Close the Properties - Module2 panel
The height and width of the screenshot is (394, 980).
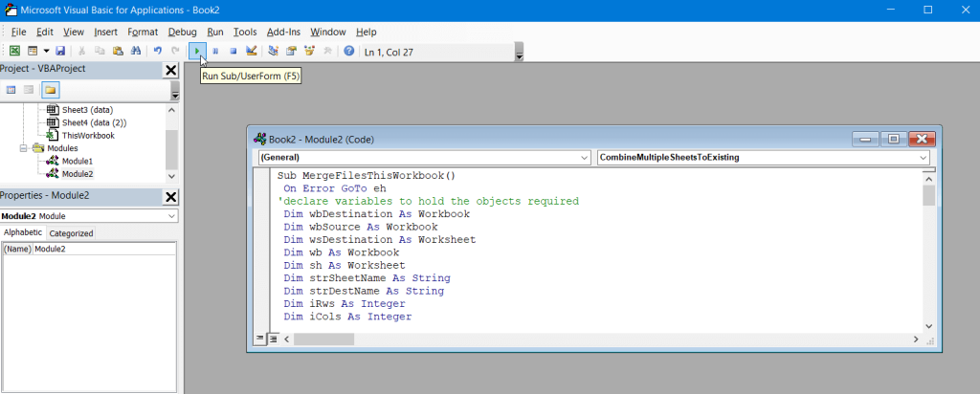tap(170, 197)
